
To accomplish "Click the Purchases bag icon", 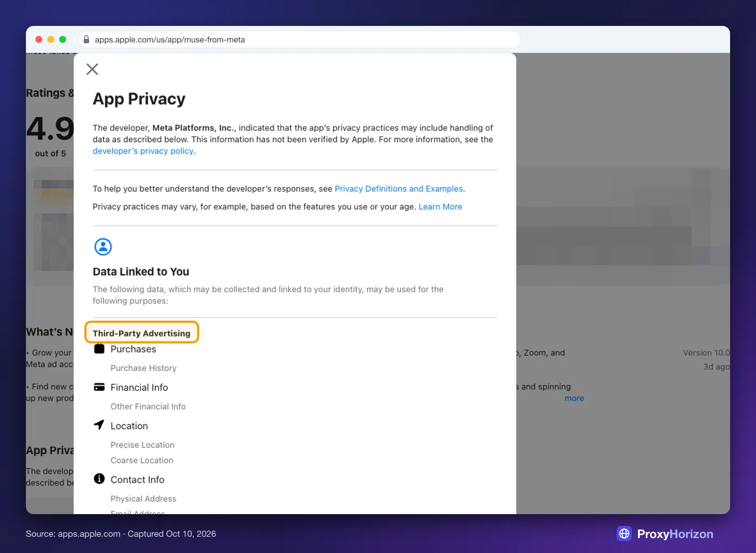I will [99, 348].
